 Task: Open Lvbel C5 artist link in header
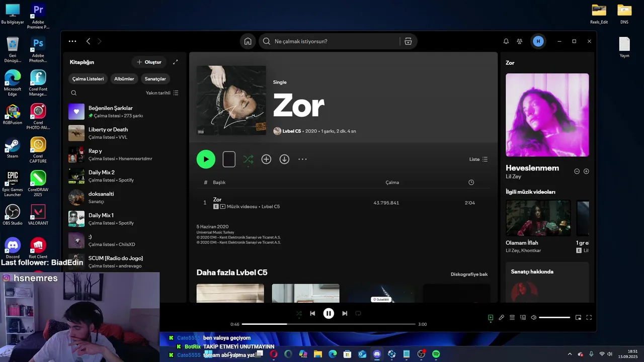click(x=292, y=131)
